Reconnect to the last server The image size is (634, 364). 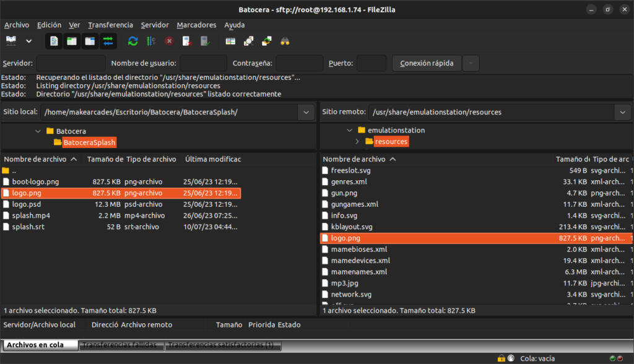coord(205,41)
